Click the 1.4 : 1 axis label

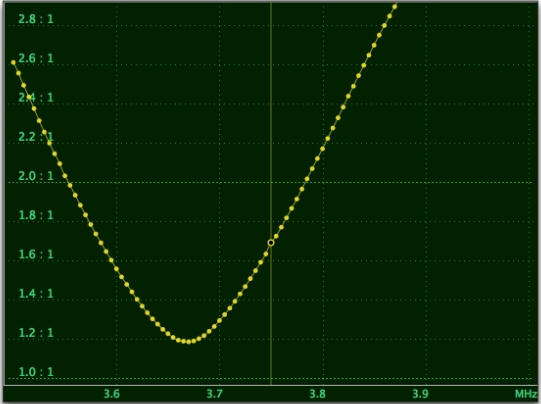(36, 294)
